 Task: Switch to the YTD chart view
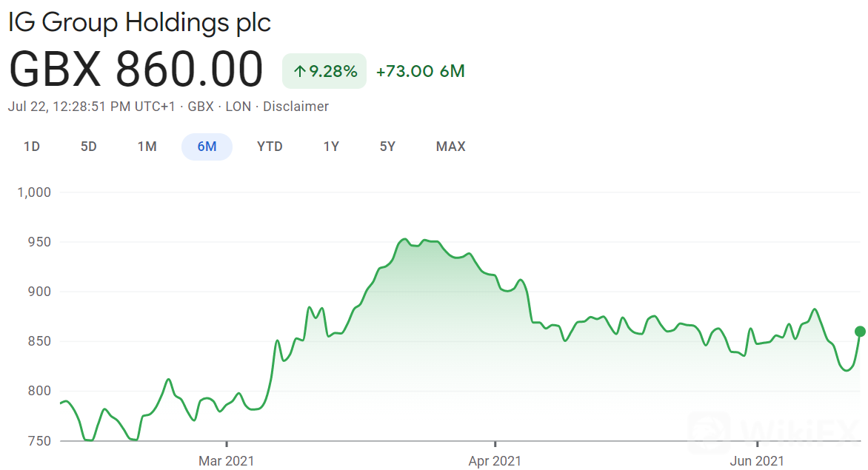tap(270, 147)
